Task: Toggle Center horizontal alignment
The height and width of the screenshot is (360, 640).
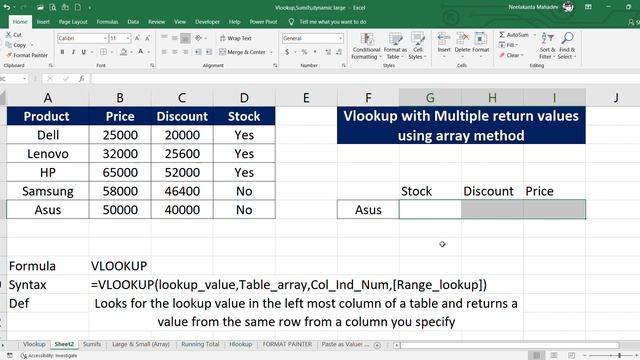Action: click(174, 52)
